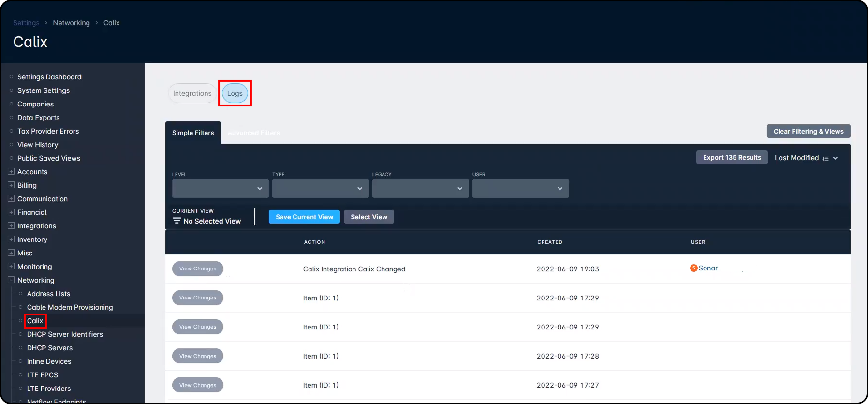The image size is (868, 404).
Task: Go to Networking breadcrumb
Action: click(x=72, y=23)
